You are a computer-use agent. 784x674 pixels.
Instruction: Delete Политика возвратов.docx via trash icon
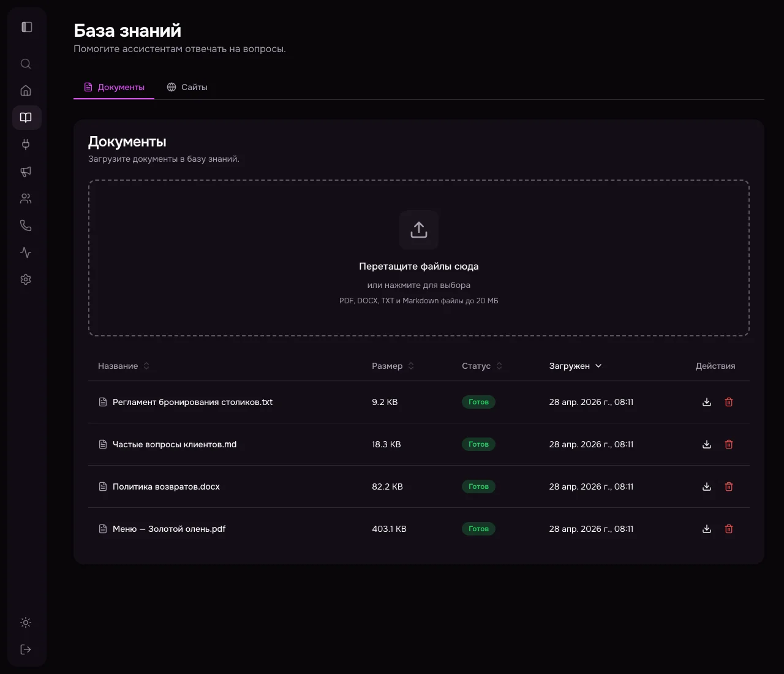click(x=729, y=487)
